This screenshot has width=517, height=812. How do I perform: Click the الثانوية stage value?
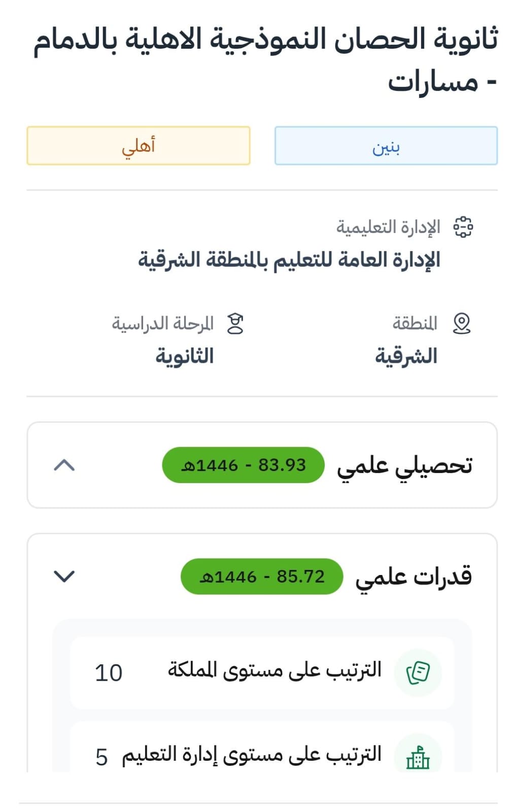[184, 356]
